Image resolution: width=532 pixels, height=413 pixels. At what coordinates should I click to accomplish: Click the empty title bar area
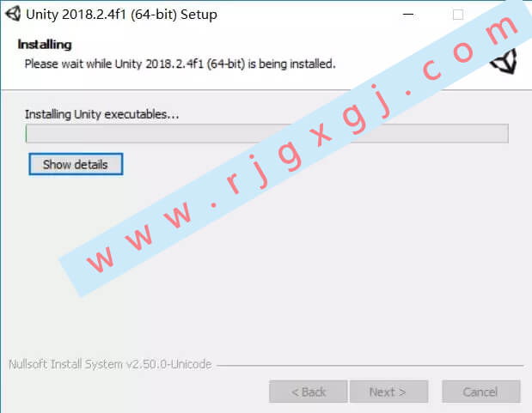coord(305,15)
